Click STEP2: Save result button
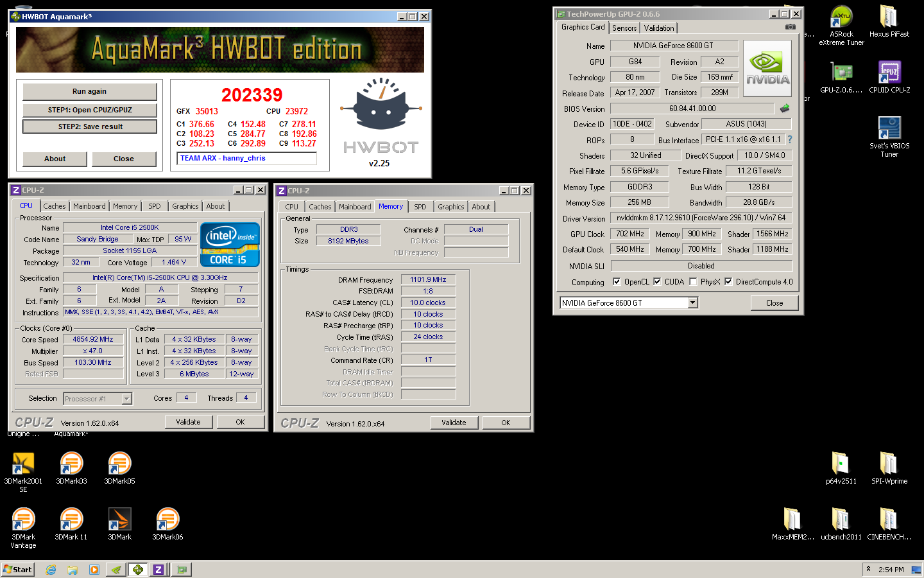The image size is (924, 578). pos(90,127)
